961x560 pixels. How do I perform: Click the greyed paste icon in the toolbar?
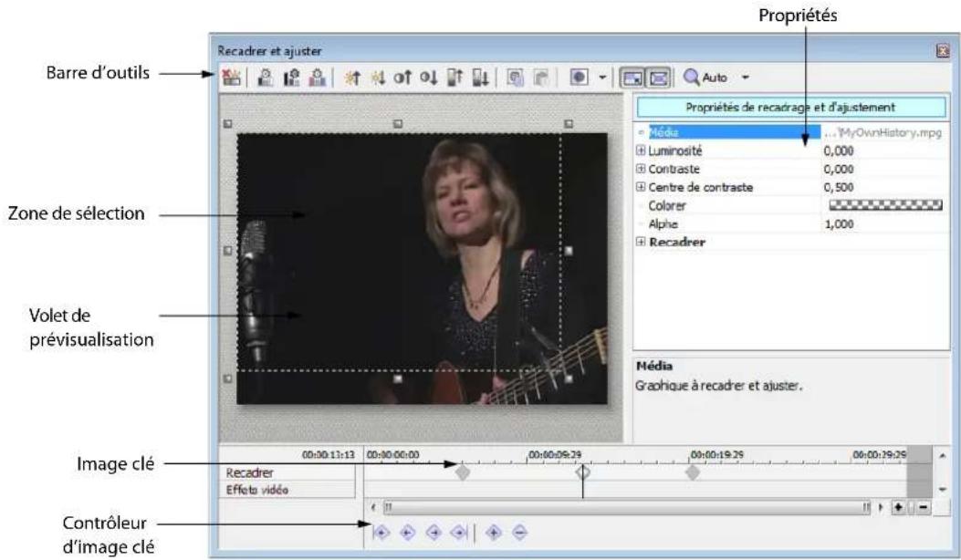tap(540, 78)
